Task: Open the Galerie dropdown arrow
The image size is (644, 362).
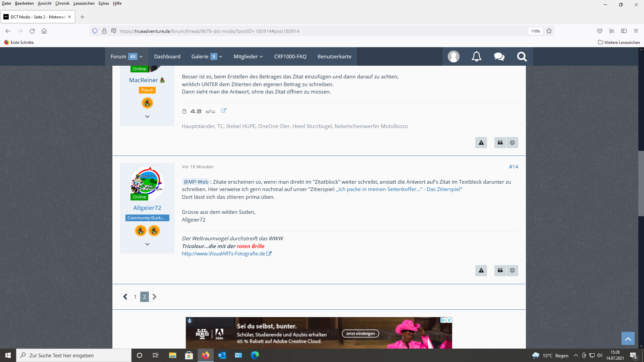Action: click(221, 57)
